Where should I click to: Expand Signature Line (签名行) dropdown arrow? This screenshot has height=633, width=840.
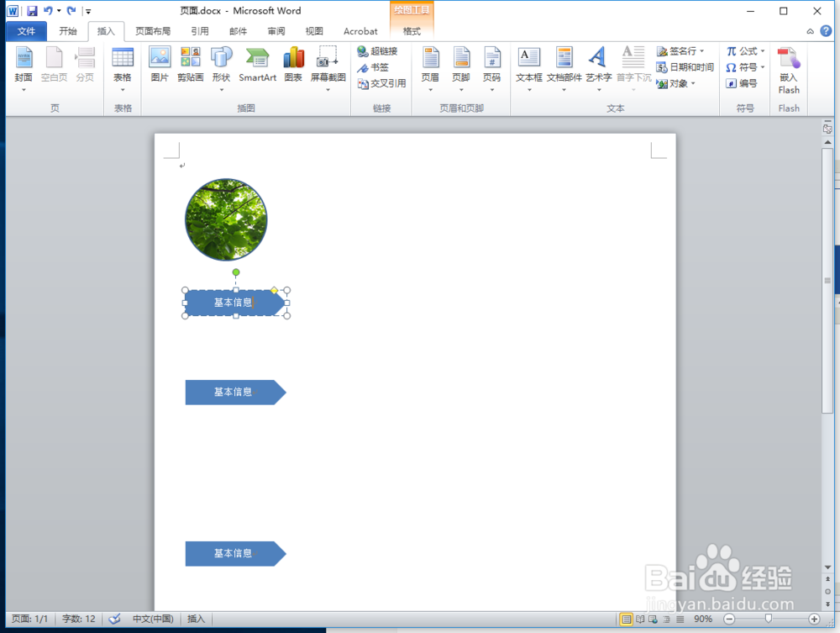(x=701, y=51)
